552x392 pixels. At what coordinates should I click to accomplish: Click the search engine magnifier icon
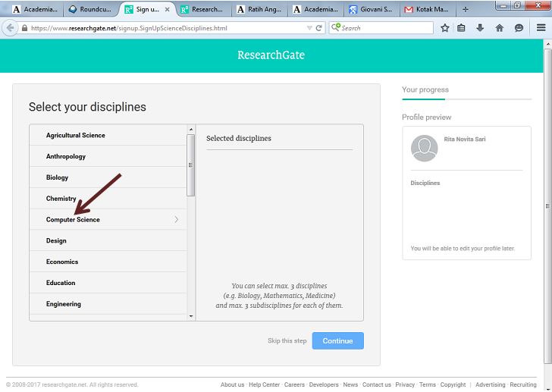[x=335, y=27]
